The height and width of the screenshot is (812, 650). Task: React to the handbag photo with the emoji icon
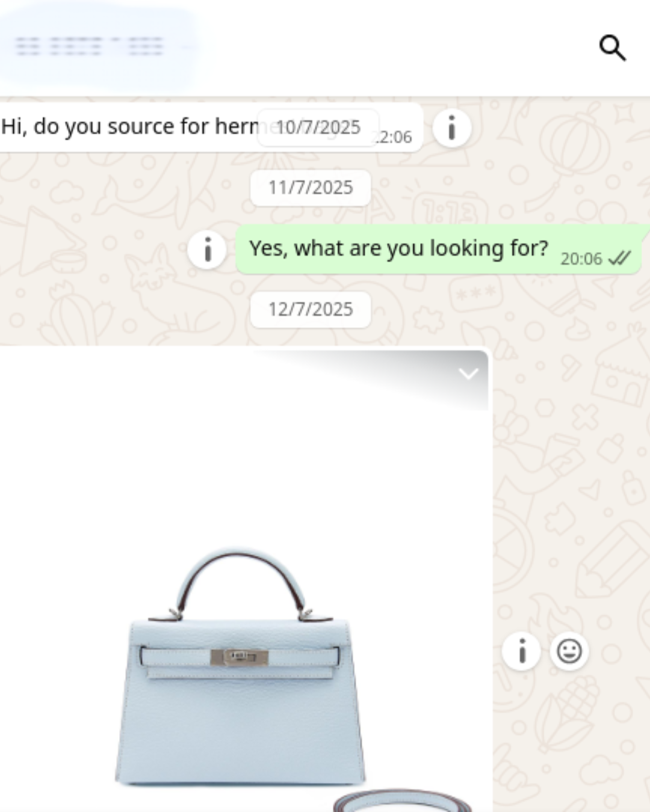(569, 651)
